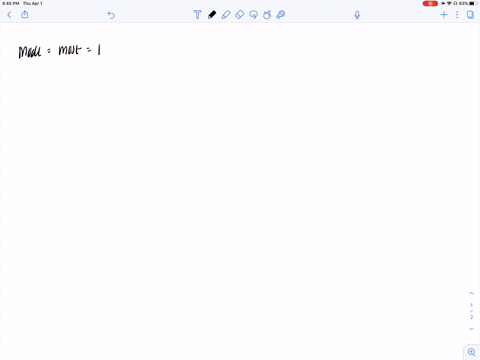
Task: Open the share and export menu
Action: tap(25, 14)
